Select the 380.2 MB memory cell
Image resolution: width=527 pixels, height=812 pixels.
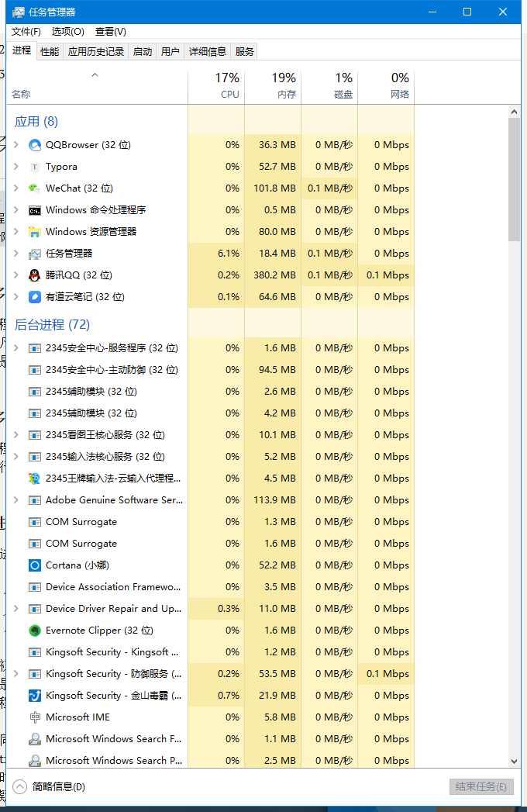(x=273, y=275)
